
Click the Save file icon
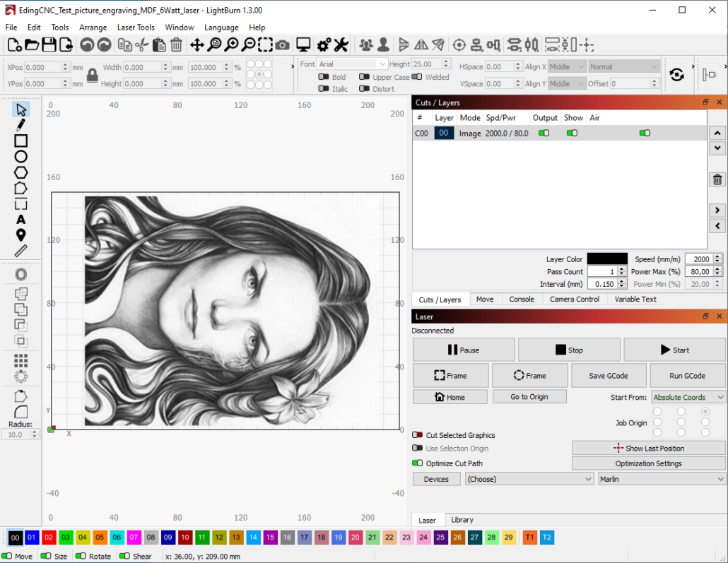[49, 45]
